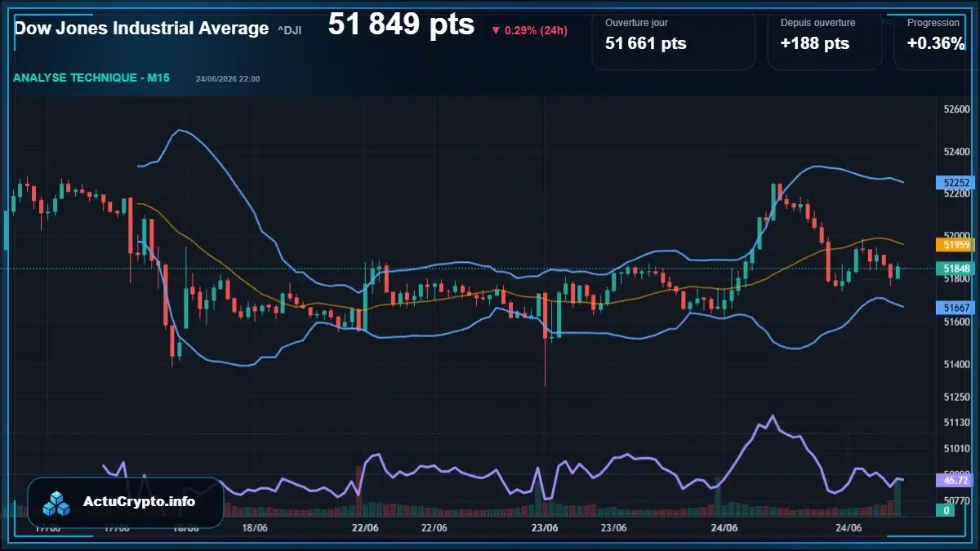
Task: Click the purple 46.72 RSI value tag
Action: 955,481
